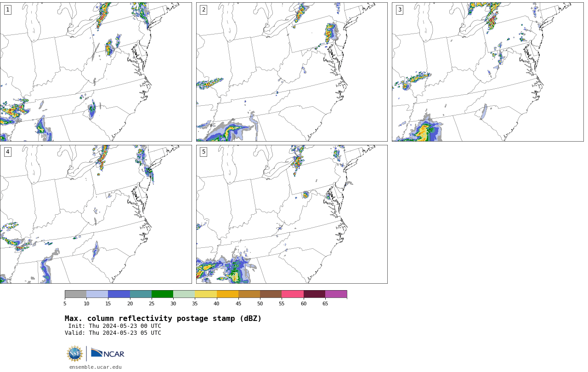Click the ensemble.ucar.edu text
Viewport: 588px width, 372px height.
[96, 367]
